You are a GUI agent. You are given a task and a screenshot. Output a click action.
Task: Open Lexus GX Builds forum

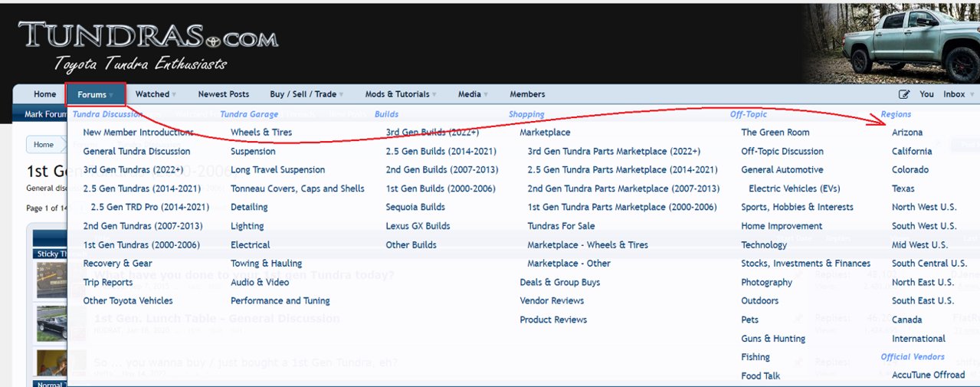(418, 226)
